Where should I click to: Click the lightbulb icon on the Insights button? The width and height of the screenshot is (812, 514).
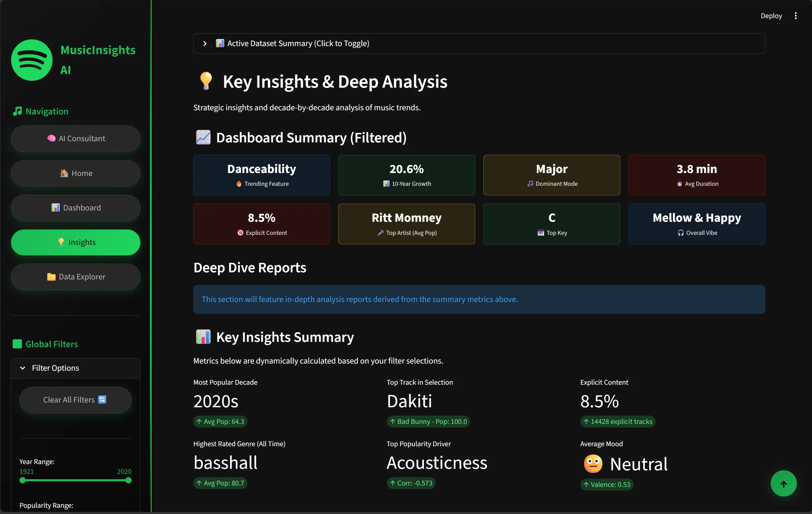click(61, 242)
